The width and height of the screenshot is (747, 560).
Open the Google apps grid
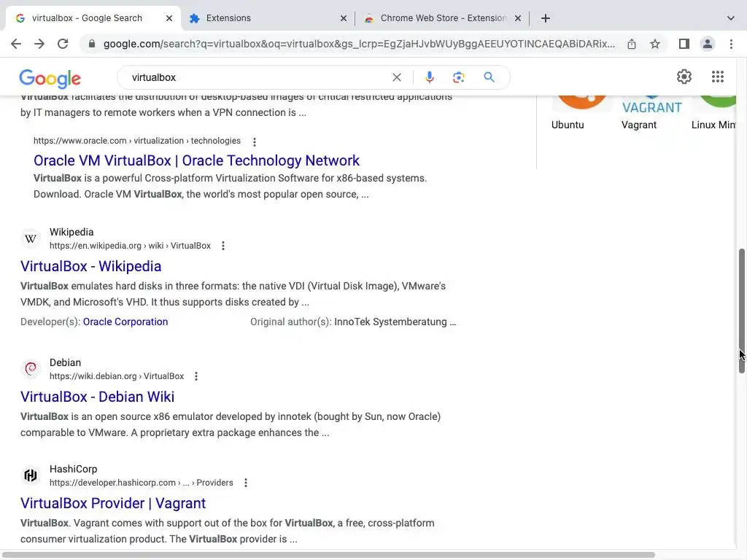point(718,77)
